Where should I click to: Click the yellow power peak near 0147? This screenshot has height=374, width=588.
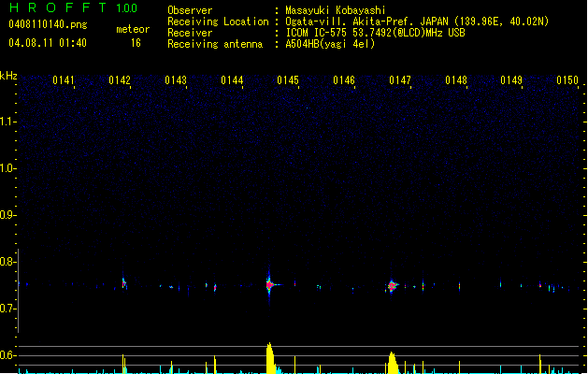(393, 363)
